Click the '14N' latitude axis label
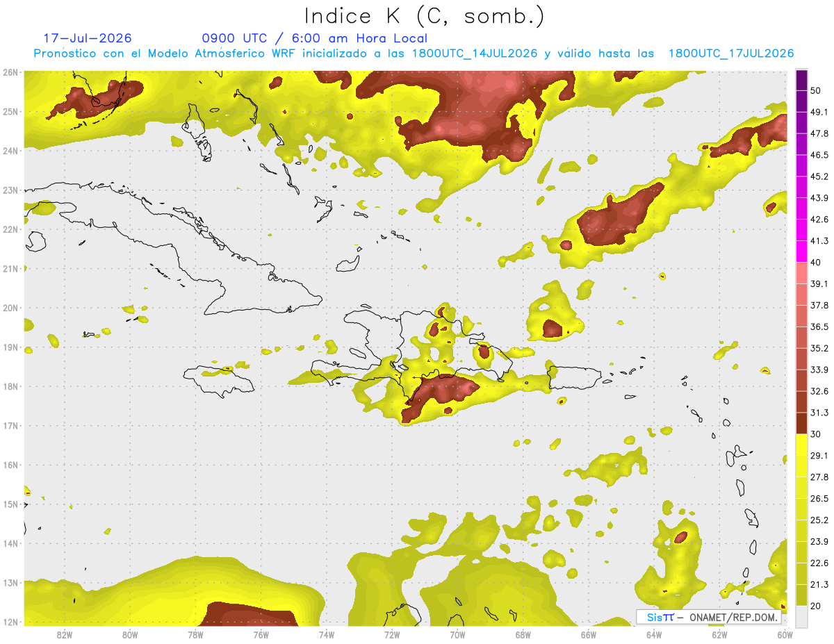 [x=10, y=543]
